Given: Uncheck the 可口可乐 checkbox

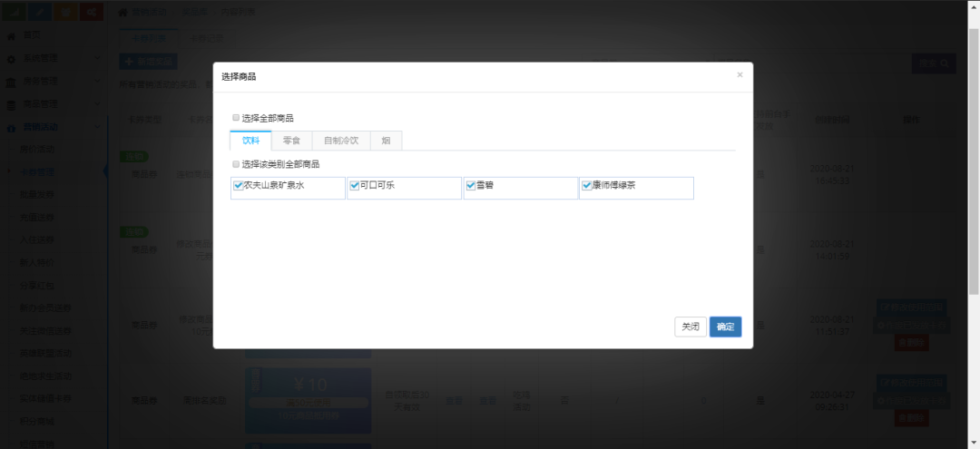Looking at the screenshot, I should 355,185.
